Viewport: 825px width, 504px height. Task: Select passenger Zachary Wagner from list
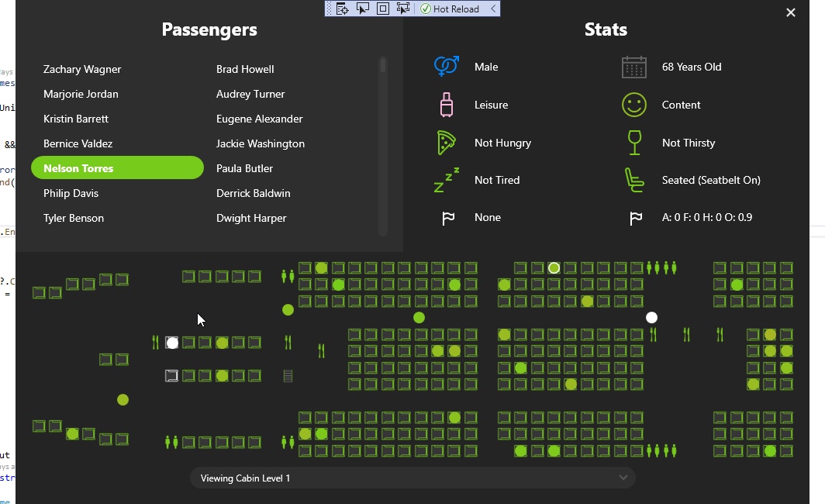[x=82, y=69]
